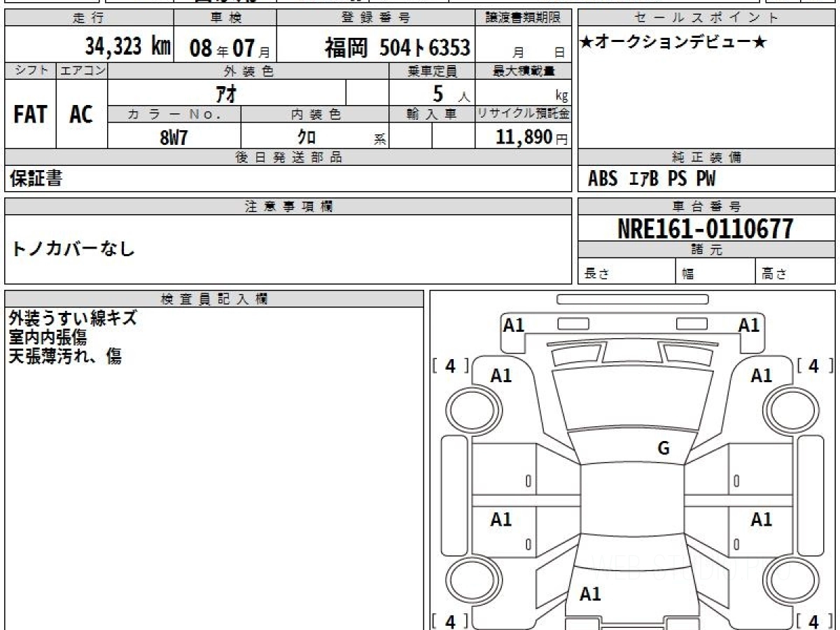This screenshot has height=630, width=840.
Task: Click the 外装色 header
Action: pos(248,71)
